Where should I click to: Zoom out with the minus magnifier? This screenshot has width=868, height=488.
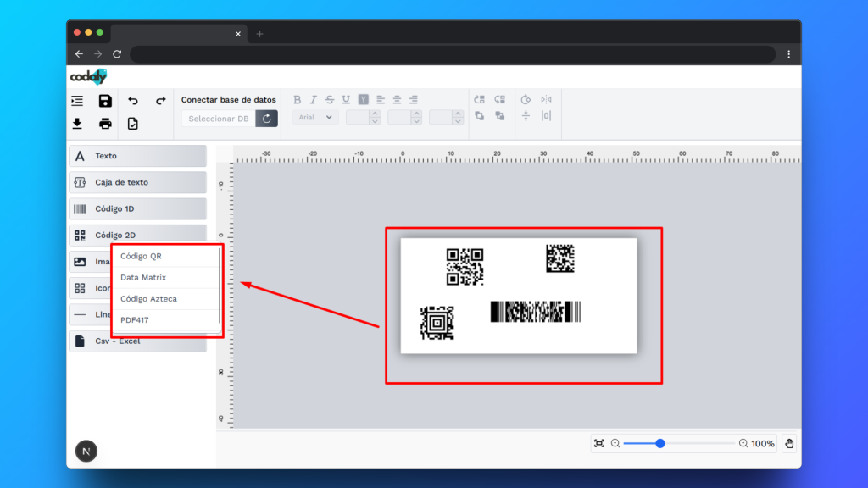coord(615,444)
